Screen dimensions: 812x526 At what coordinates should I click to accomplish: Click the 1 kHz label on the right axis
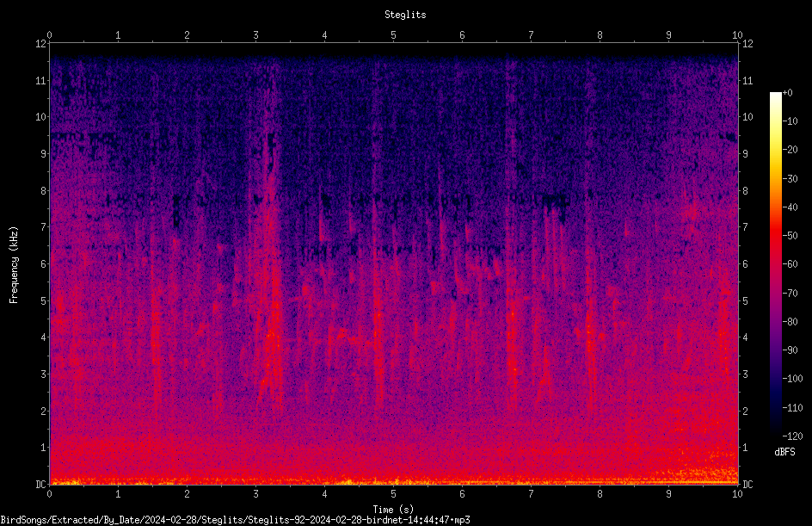pos(745,448)
